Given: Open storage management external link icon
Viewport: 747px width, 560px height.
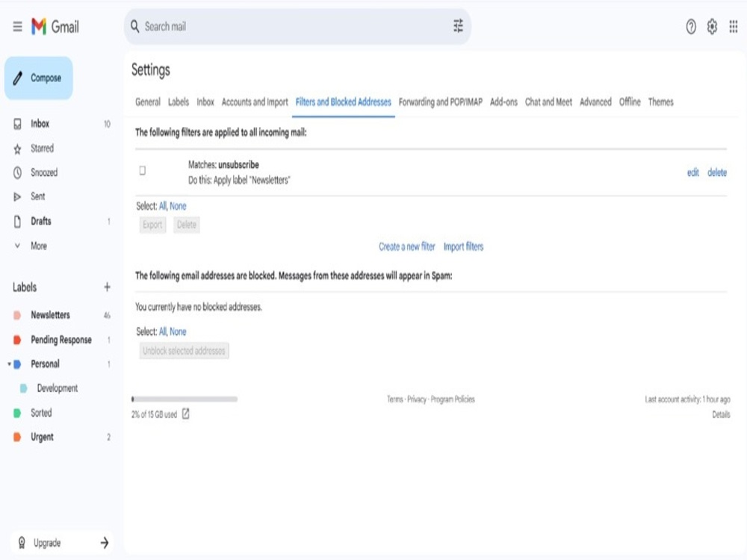Looking at the screenshot, I should (x=186, y=414).
